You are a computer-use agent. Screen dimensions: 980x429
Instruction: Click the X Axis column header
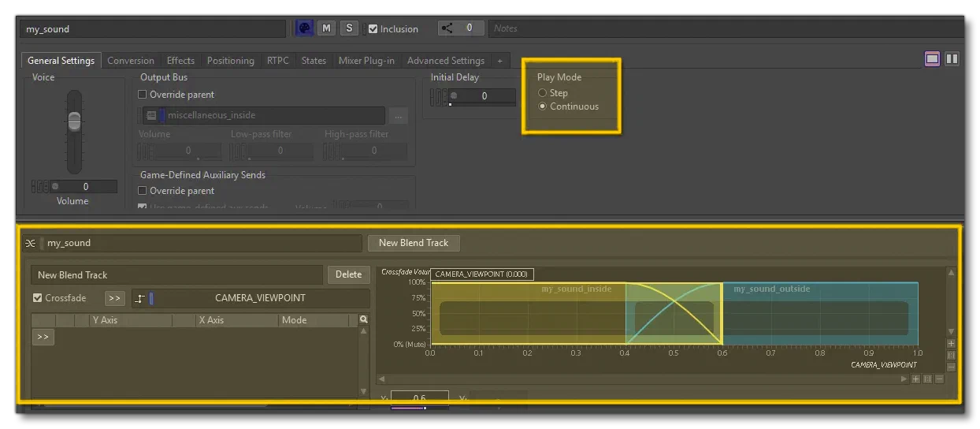tap(236, 320)
